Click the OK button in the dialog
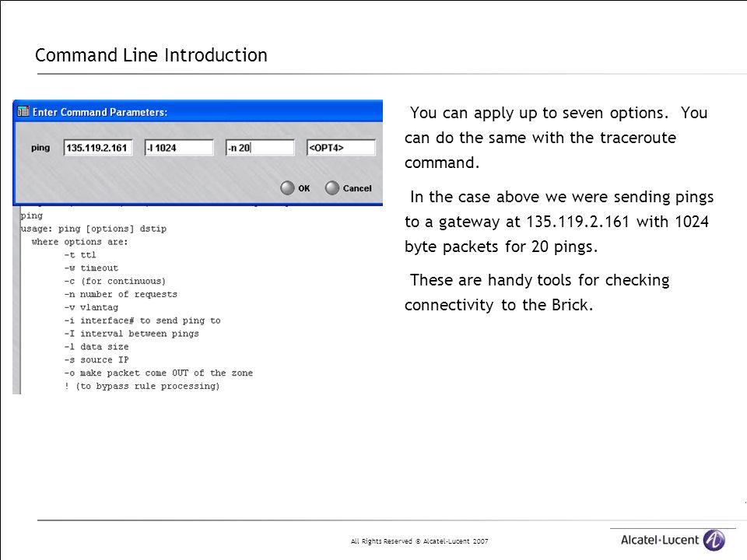 296,188
